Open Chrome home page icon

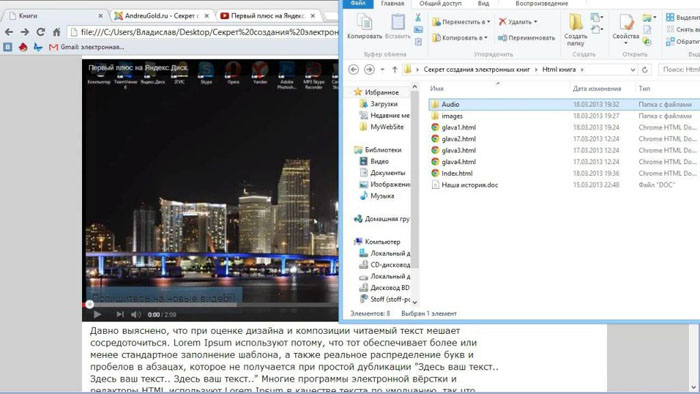click(x=56, y=32)
